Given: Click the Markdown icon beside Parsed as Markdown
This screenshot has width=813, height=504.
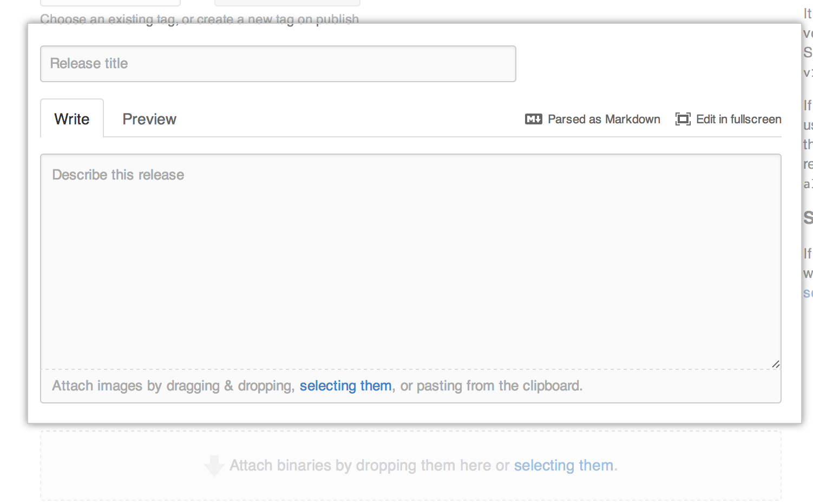Looking at the screenshot, I should click(x=533, y=119).
